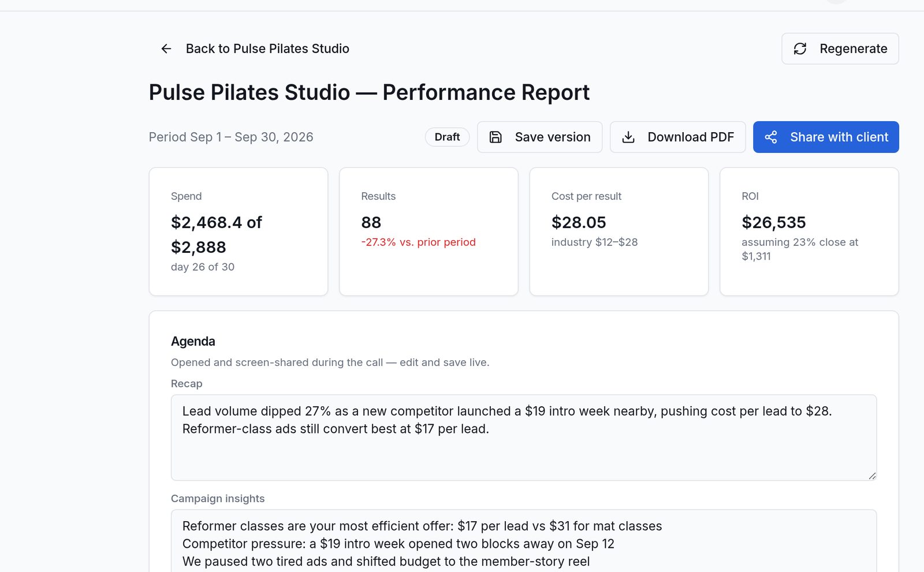Select the Spend card value $2,468.4 of $2,888
This screenshot has width=924, height=572.
pos(217,234)
